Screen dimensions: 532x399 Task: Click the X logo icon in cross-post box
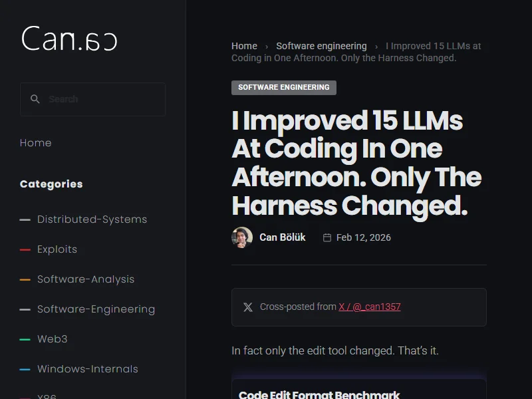click(248, 307)
